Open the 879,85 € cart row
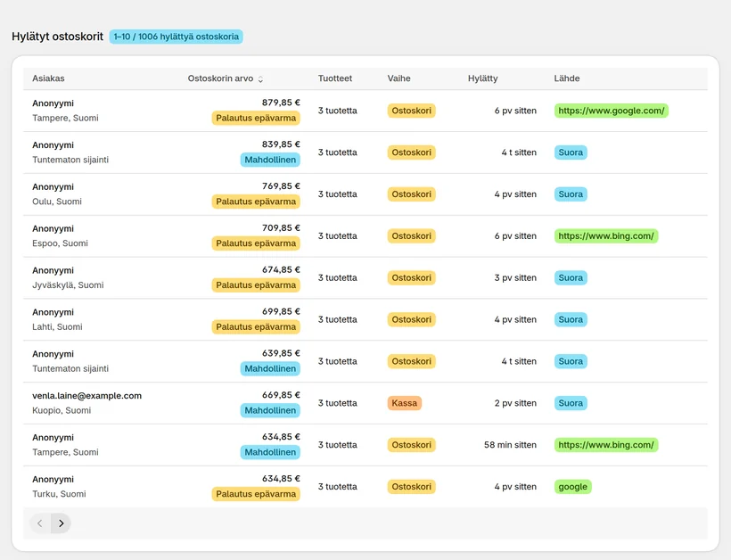 (365, 111)
